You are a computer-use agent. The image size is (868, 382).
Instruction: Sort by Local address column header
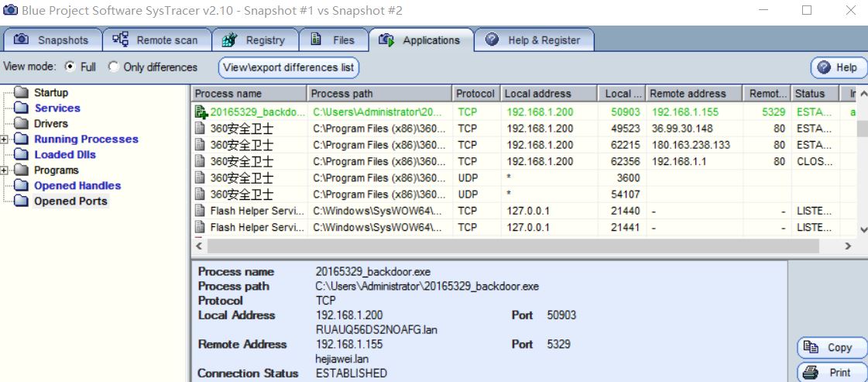coord(549,94)
